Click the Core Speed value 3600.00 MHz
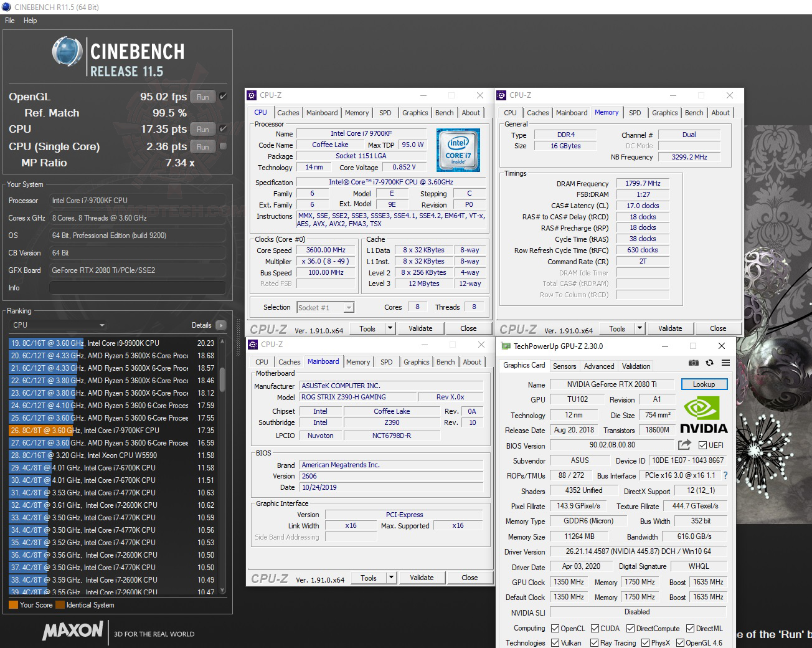The height and width of the screenshot is (648, 812). [326, 250]
